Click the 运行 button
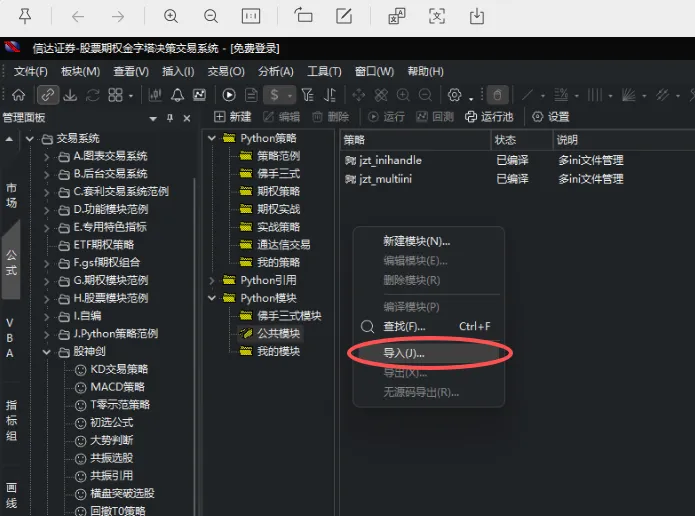695x516 pixels. click(386, 117)
